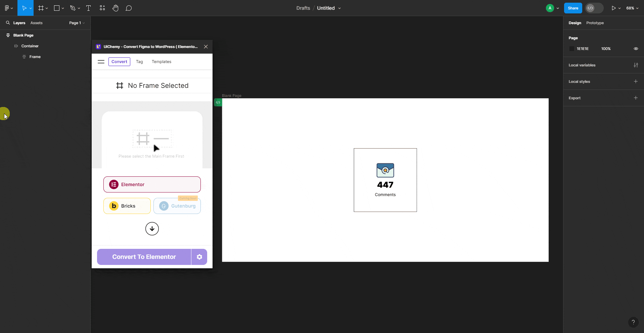Select the Move tool
The width and height of the screenshot is (644, 333).
(24, 8)
